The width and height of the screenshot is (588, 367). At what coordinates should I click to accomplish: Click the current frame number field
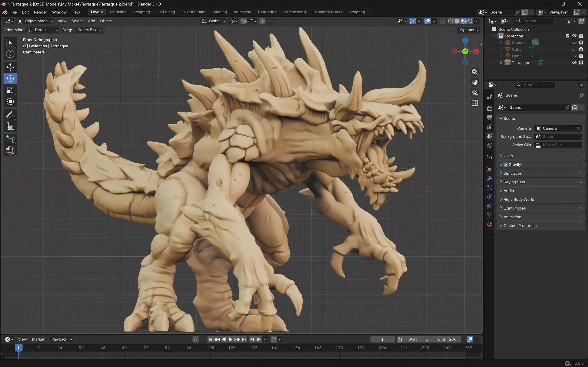point(382,339)
